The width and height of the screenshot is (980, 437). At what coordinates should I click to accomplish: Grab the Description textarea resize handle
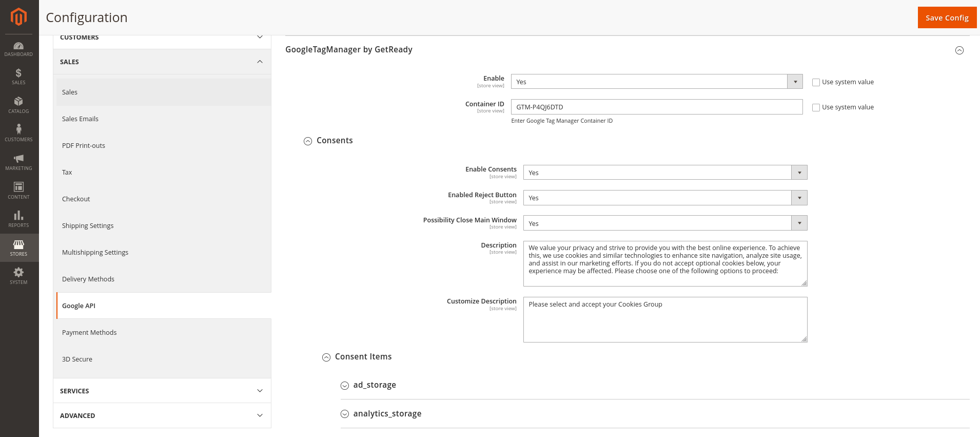804,283
